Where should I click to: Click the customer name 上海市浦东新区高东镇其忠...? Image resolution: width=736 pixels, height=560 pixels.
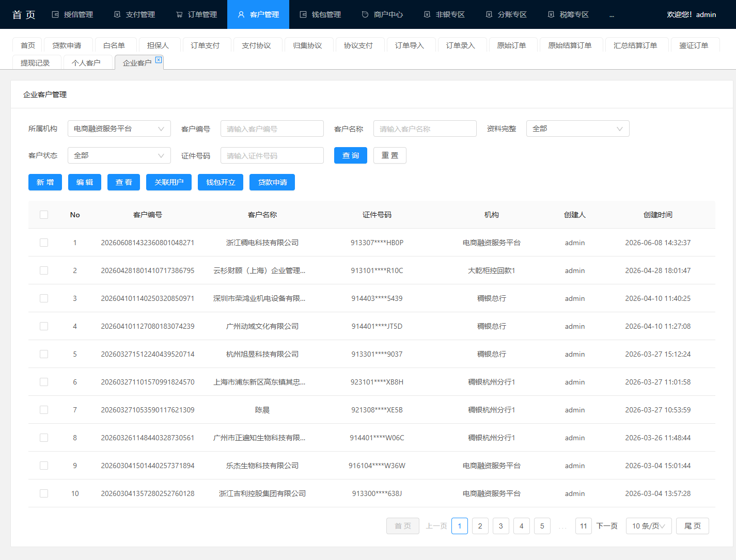tap(259, 382)
